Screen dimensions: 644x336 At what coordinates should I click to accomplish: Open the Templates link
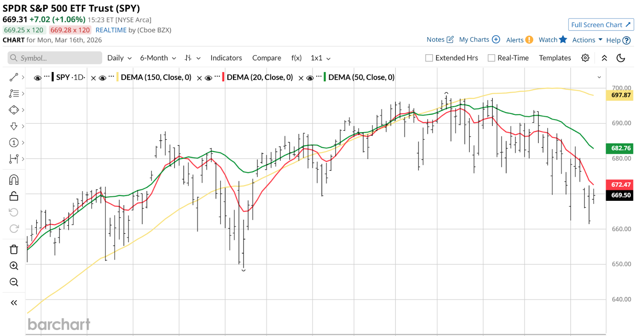tap(555, 58)
